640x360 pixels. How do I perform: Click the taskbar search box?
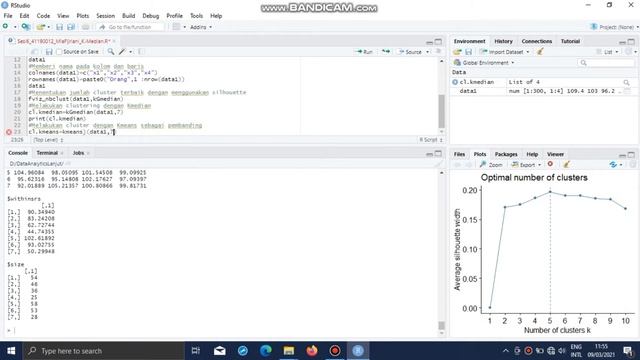pyautogui.click(x=103, y=351)
